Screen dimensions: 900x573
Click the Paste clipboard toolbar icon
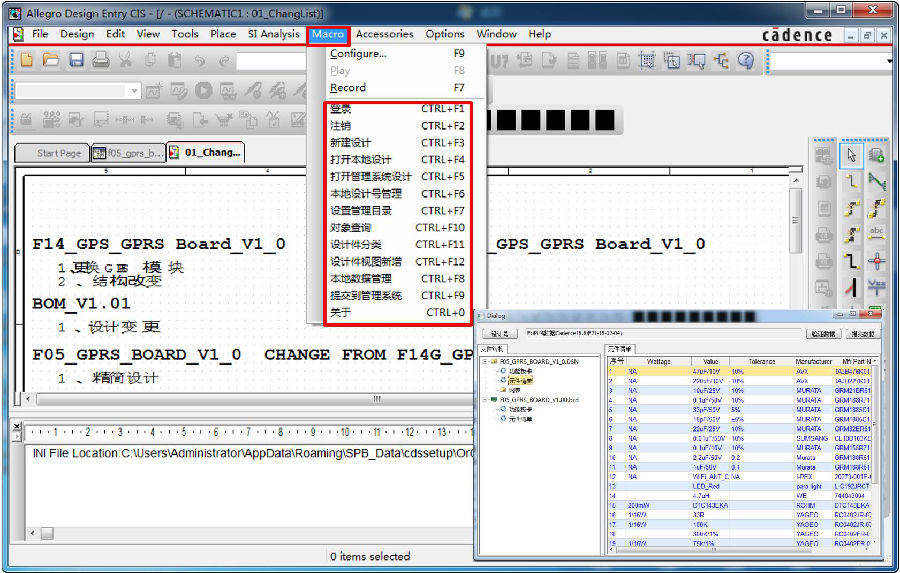[174, 60]
